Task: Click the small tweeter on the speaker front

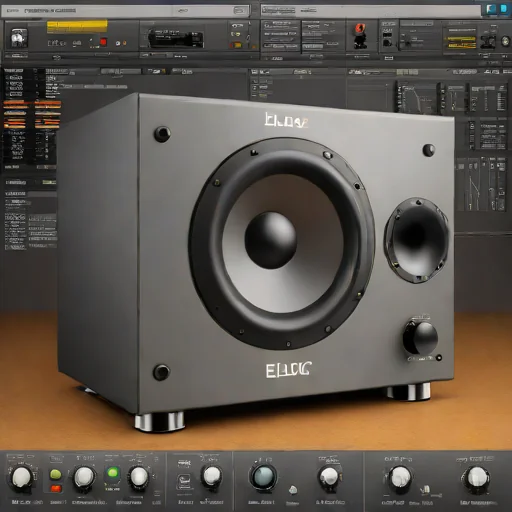Action: (416, 240)
